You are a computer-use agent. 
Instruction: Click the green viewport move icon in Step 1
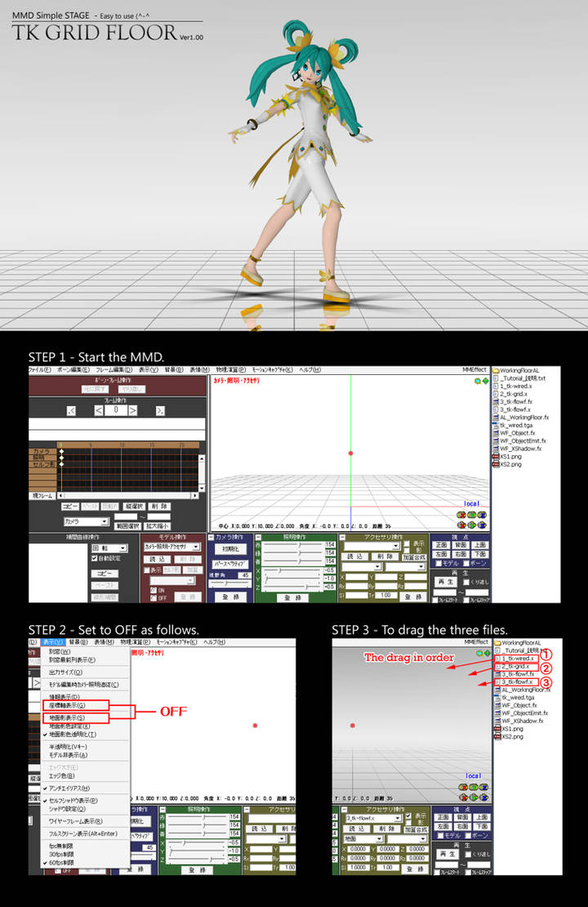485,381
